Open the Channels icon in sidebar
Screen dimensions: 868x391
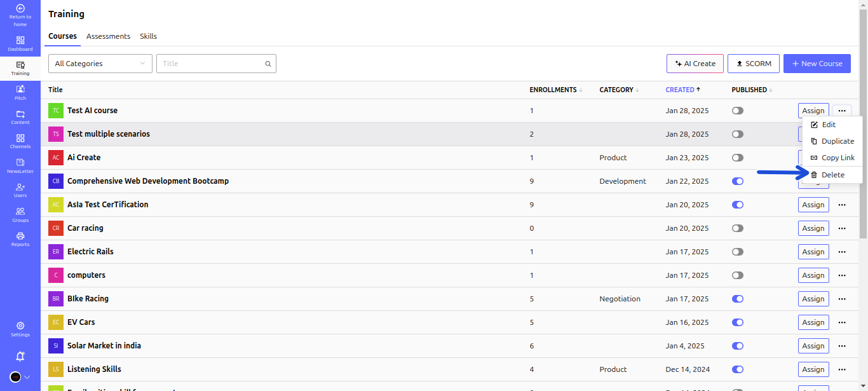coord(20,141)
